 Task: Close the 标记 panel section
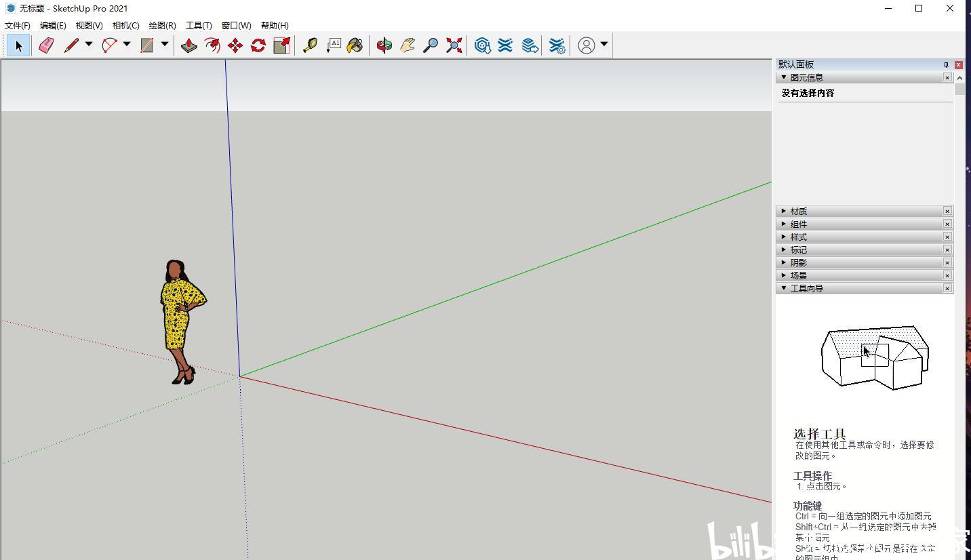pyautogui.click(x=947, y=249)
